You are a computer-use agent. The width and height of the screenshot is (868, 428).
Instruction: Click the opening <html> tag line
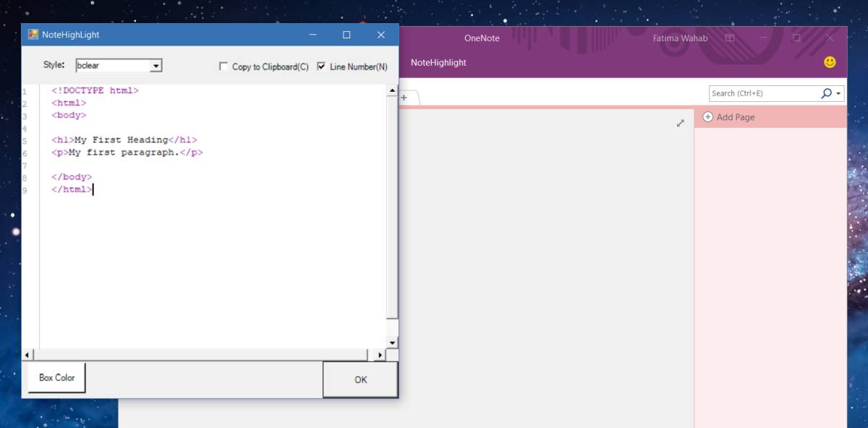(69, 103)
